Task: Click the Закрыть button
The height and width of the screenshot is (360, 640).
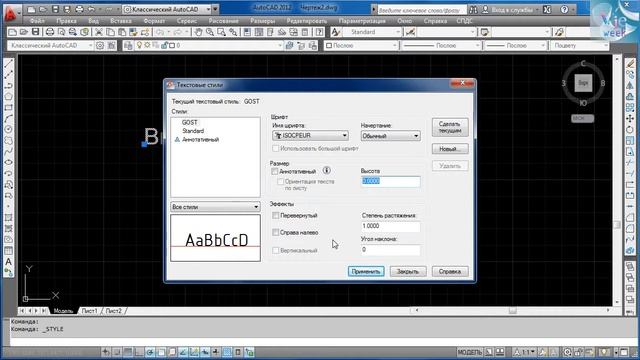Action: [x=408, y=271]
